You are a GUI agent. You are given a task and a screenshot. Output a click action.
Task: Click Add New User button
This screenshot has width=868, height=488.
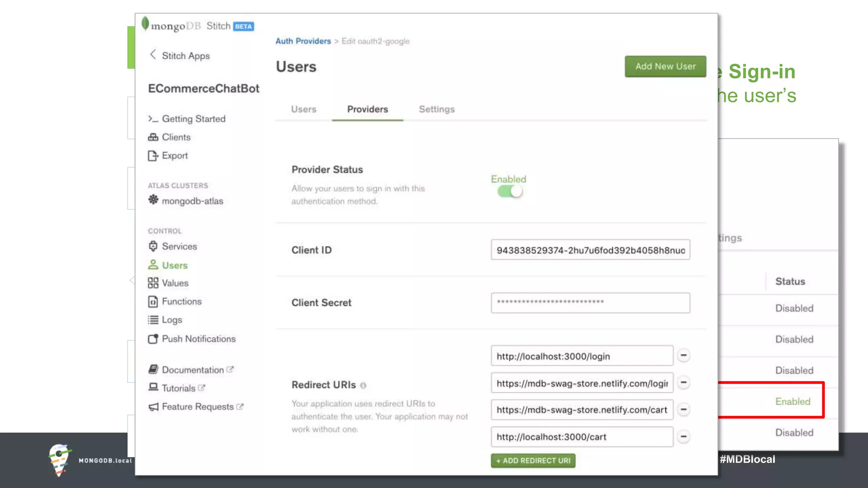click(x=665, y=67)
